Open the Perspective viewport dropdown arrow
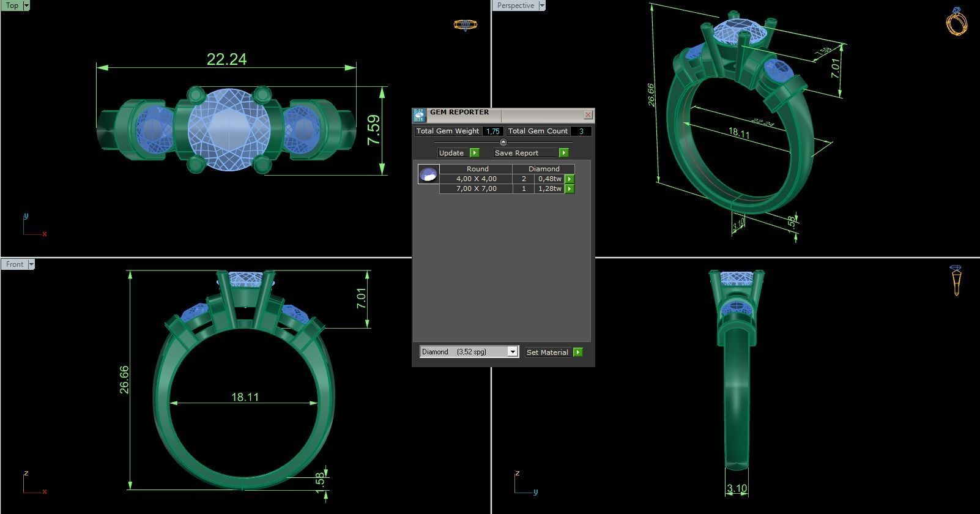 [x=542, y=6]
